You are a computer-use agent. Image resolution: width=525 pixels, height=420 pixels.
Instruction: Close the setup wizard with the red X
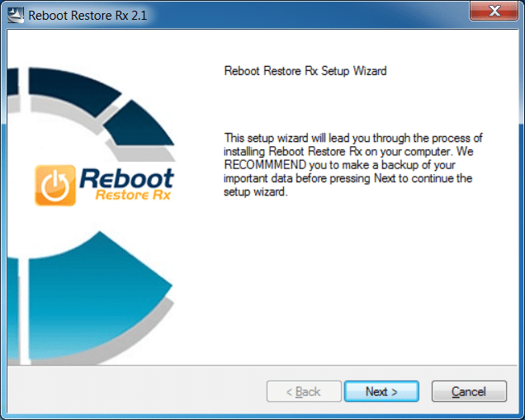pos(494,12)
